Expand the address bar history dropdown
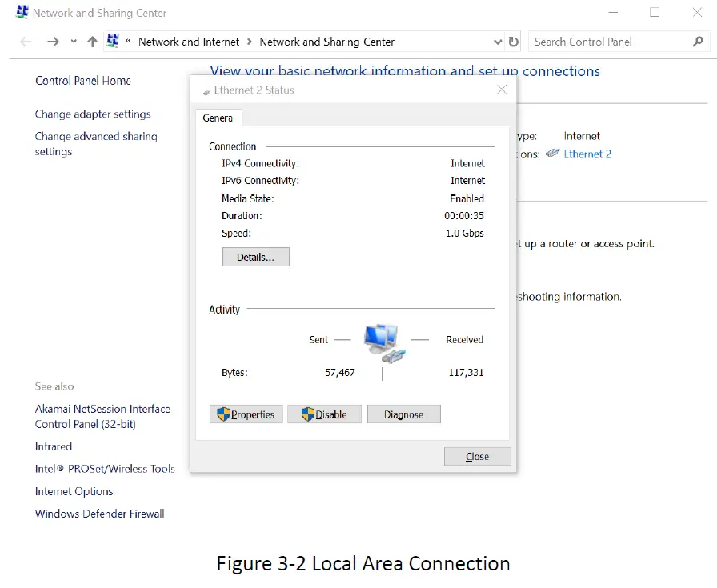Screen dimensions: 717x588 coord(498,42)
